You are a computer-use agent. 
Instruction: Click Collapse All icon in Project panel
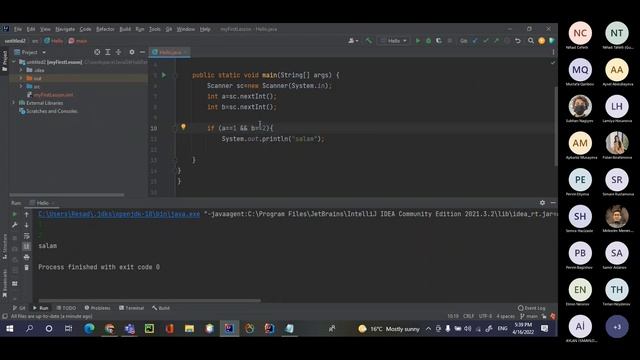coord(118,52)
